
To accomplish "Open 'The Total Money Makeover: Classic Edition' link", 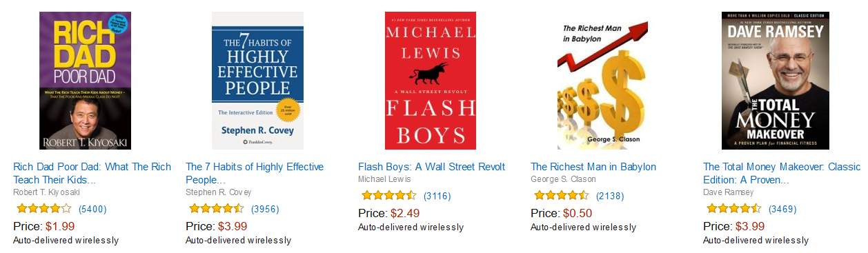I will pos(782,173).
